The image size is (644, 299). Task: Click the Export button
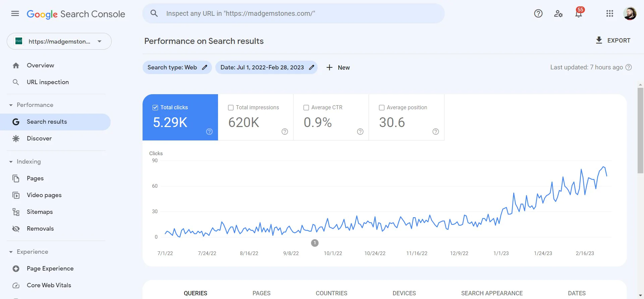pyautogui.click(x=613, y=41)
